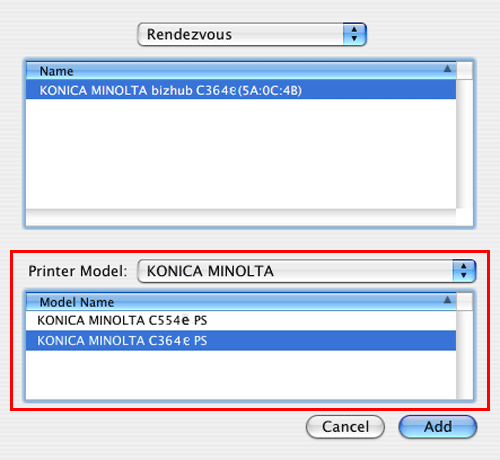Sort the printer list by the Name header

point(241,71)
